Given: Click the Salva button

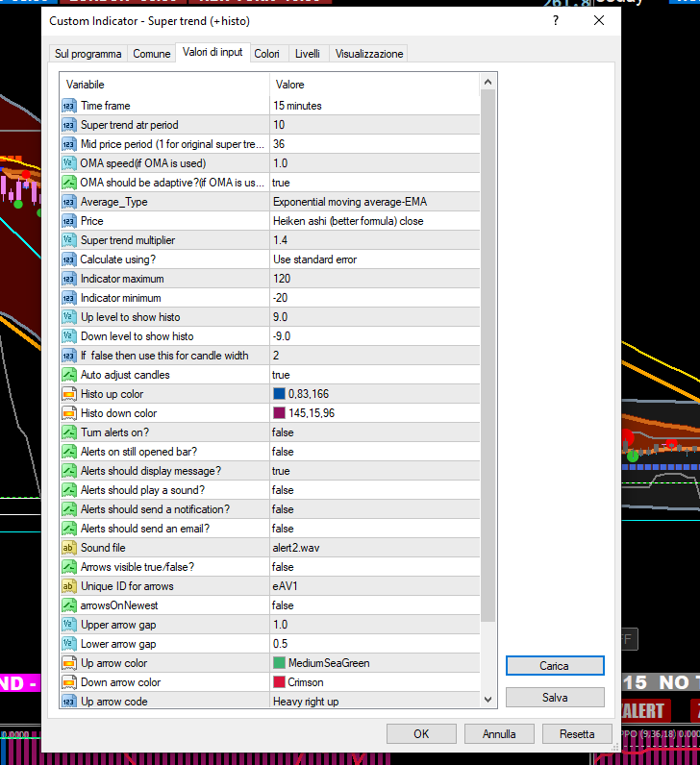Looking at the screenshot, I should pyautogui.click(x=555, y=698).
